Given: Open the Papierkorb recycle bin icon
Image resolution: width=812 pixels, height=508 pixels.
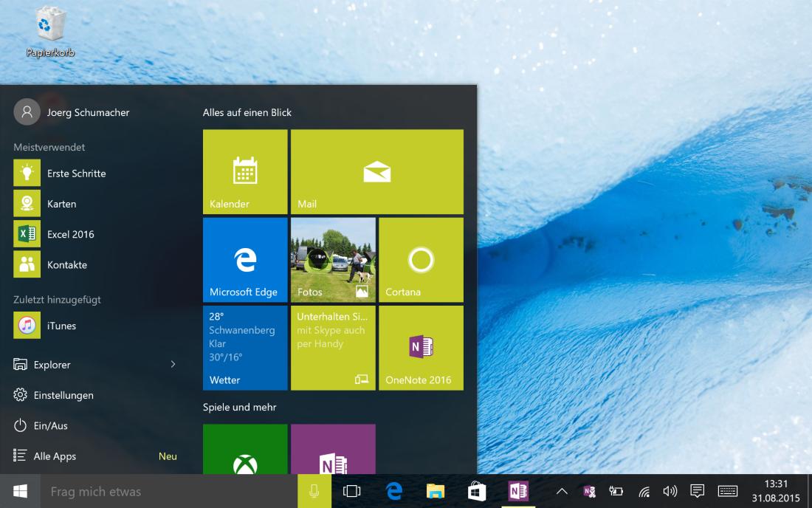Looking at the screenshot, I should click(49, 31).
